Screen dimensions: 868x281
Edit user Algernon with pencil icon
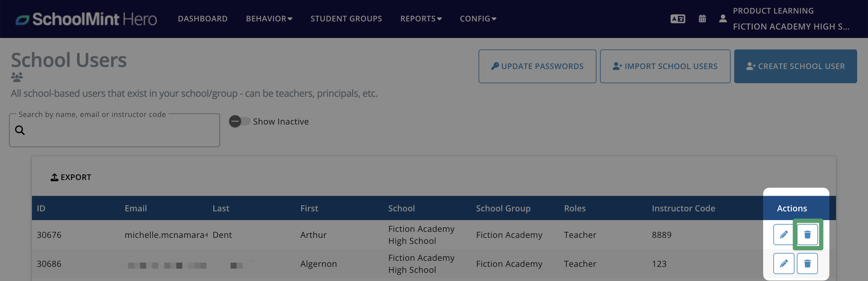(x=783, y=264)
